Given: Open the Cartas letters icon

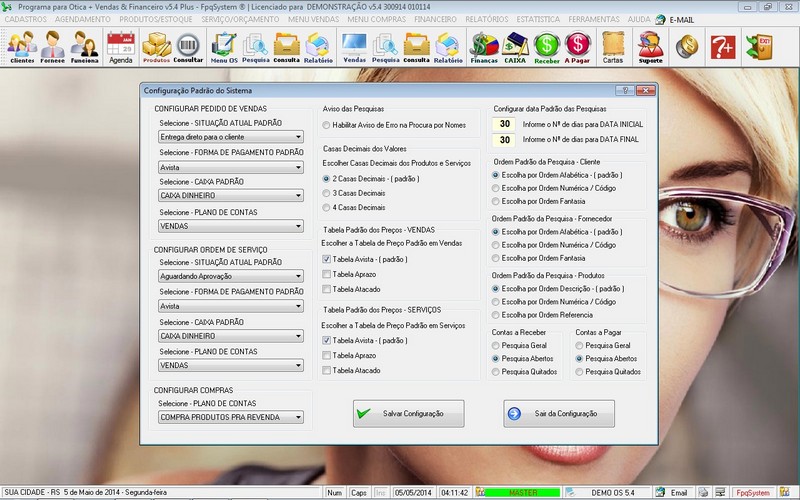Looking at the screenshot, I should coord(613,46).
